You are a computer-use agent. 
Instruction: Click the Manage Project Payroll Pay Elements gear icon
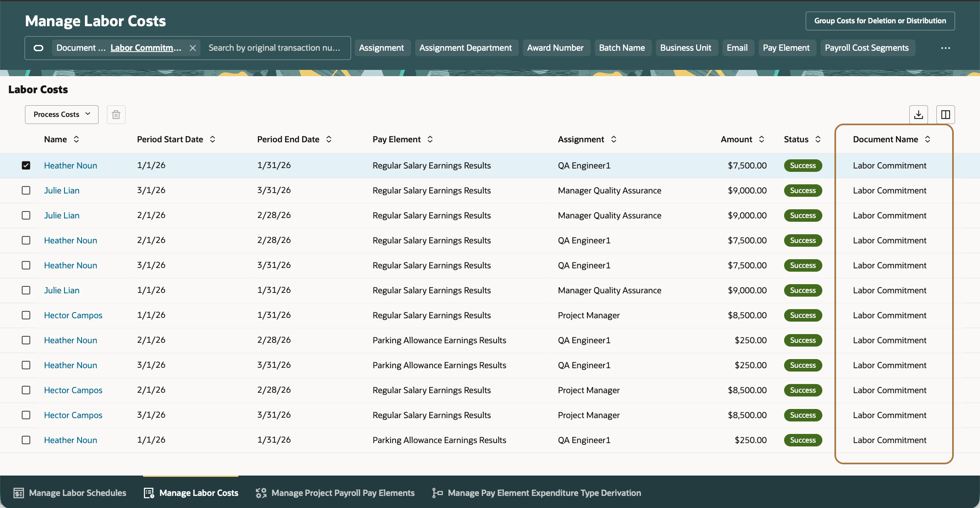(x=261, y=493)
